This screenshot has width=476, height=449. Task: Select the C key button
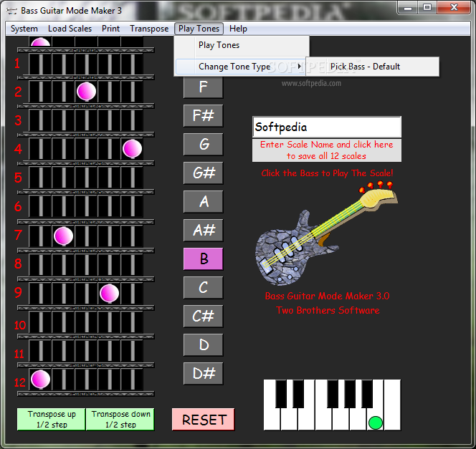pos(203,287)
